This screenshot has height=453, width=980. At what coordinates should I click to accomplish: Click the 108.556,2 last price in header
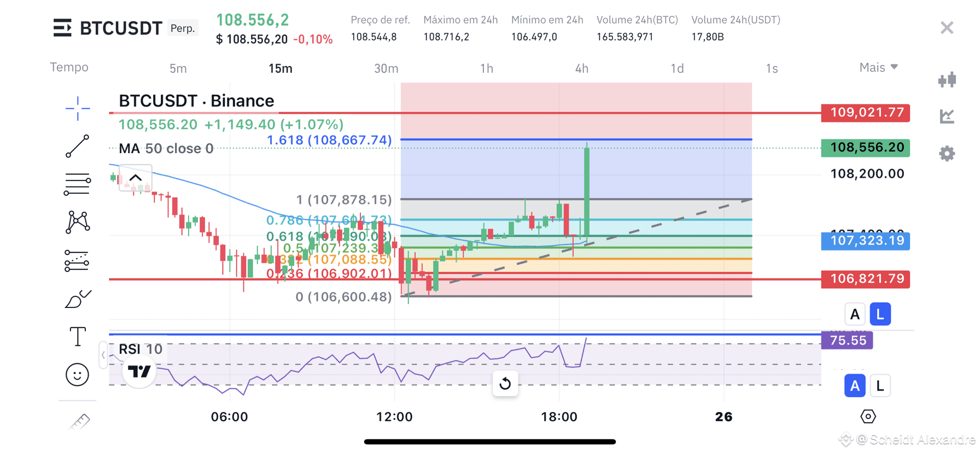253,20
